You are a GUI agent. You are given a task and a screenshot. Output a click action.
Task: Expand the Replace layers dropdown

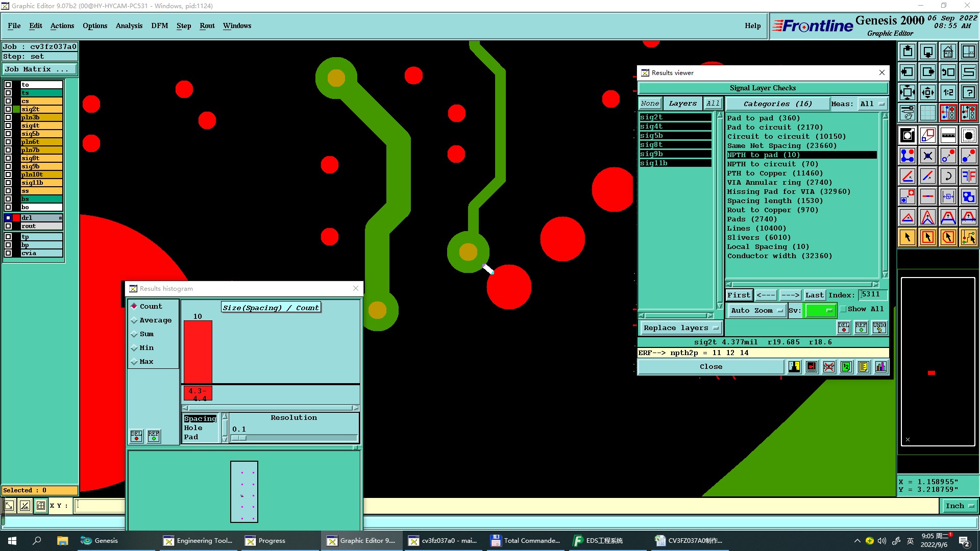click(x=680, y=328)
